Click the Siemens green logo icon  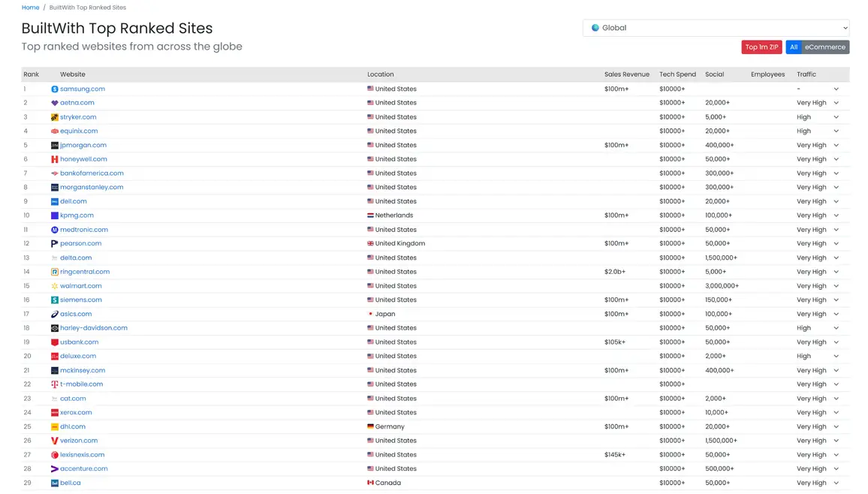(55, 300)
